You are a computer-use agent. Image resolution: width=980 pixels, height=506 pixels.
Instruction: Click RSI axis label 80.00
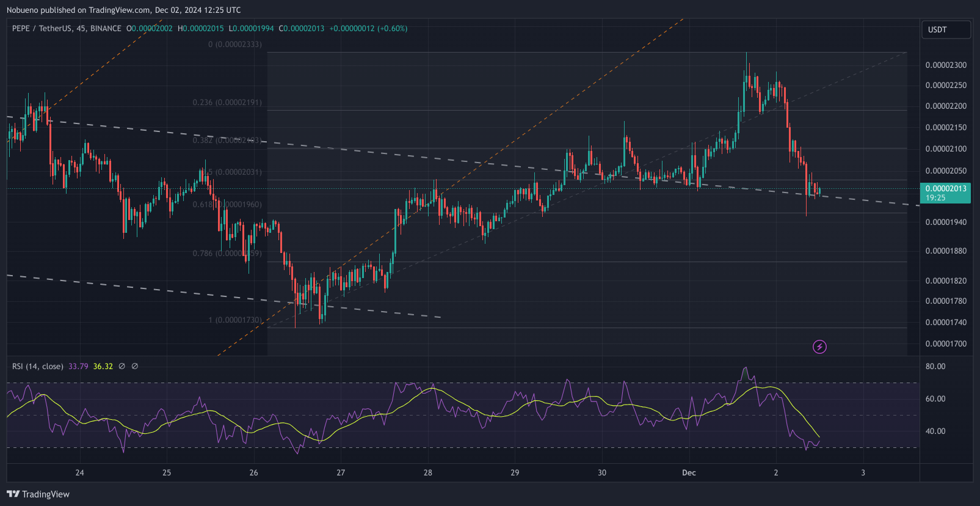935,366
